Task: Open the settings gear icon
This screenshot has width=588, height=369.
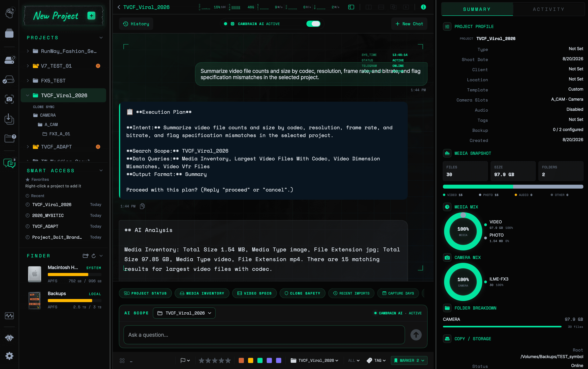Action: pos(9,356)
